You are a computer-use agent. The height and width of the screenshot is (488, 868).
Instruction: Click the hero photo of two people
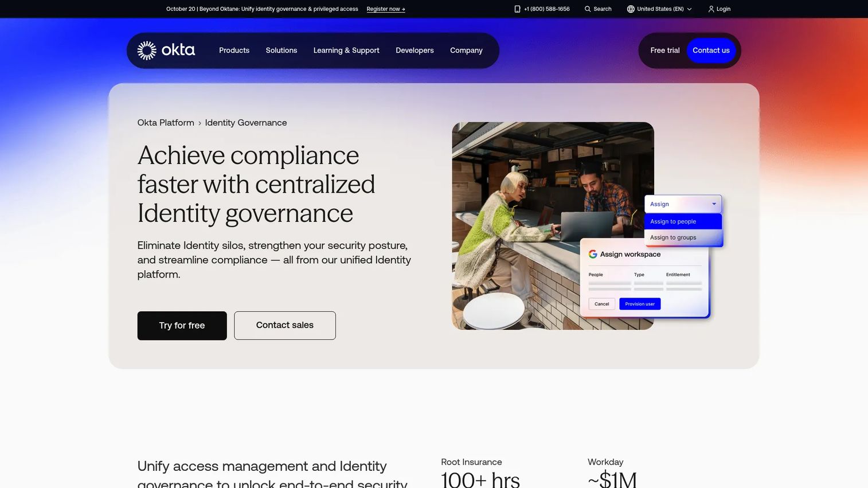[553, 226]
